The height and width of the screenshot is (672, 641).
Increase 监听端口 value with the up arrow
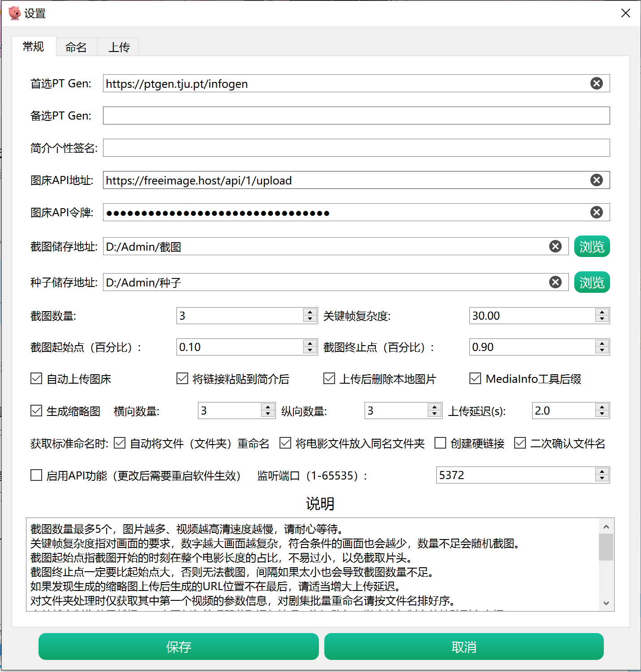pyautogui.click(x=602, y=471)
